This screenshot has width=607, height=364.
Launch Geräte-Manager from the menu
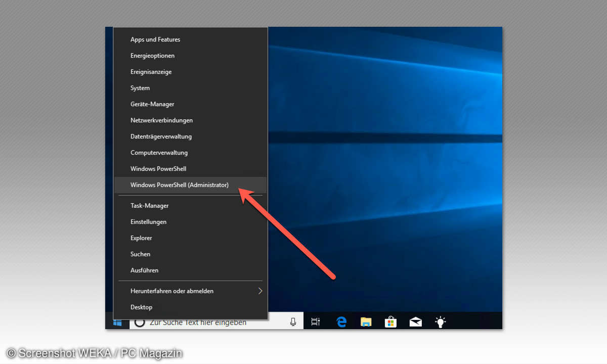(x=190, y=104)
